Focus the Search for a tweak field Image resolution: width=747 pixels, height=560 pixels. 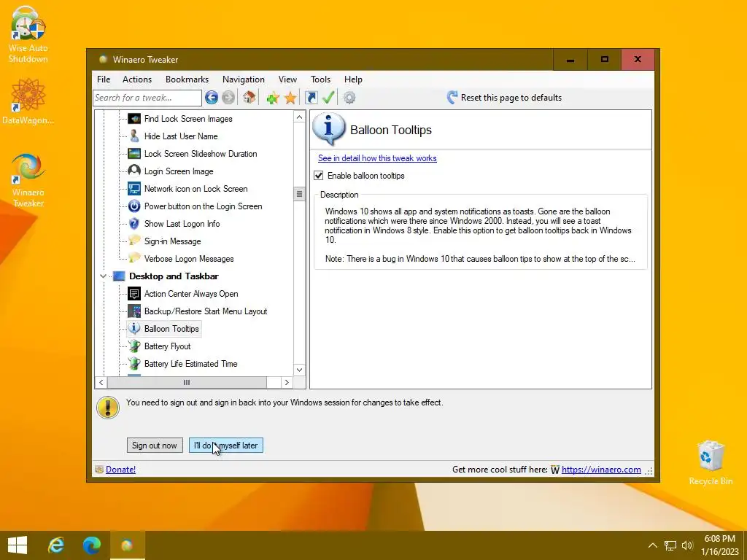pyautogui.click(x=147, y=98)
